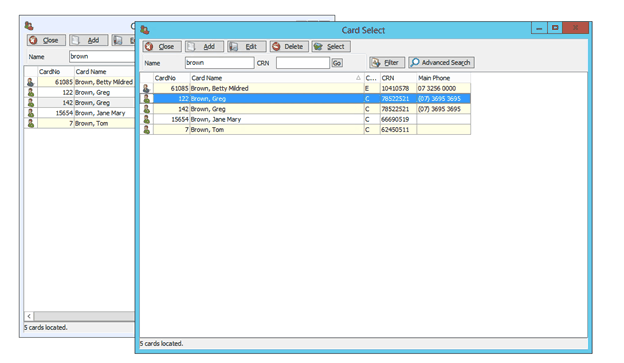Screen dimensions: 624x363
Task: Click person icon for card 7 in front window
Action: click(146, 129)
